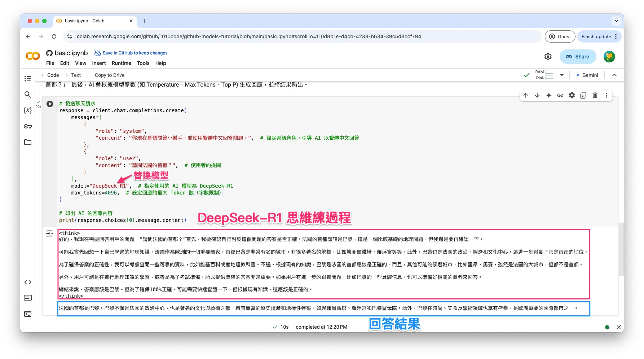Viewport: 644px width, 359px height.
Task: Close the status bar with X icon
Action: tap(619, 327)
